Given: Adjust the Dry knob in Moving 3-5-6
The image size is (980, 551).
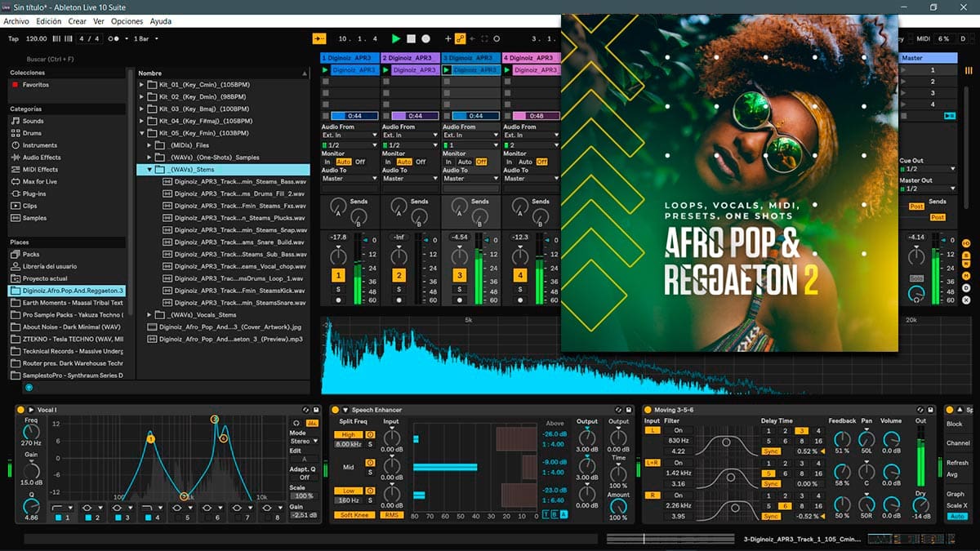Looking at the screenshot, I should click(x=921, y=504).
